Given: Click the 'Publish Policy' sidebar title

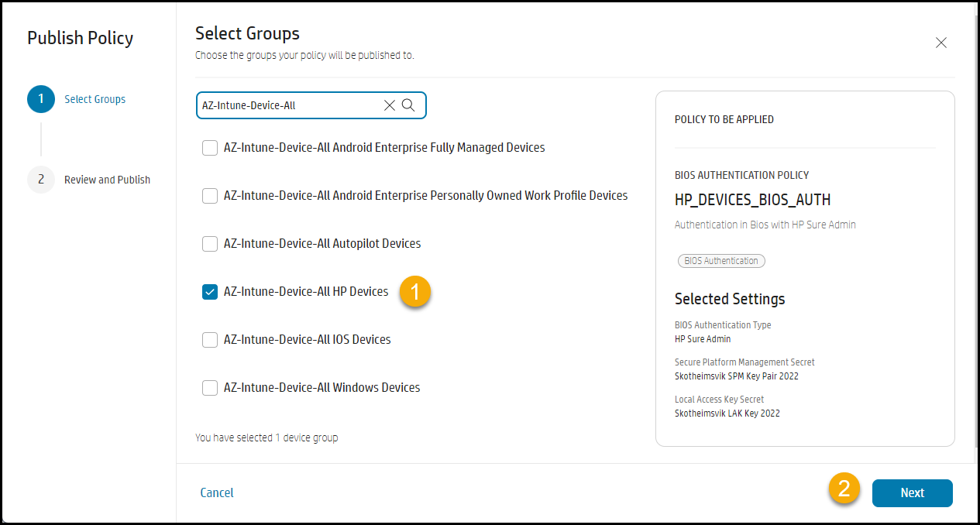Looking at the screenshot, I should pos(81,38).
